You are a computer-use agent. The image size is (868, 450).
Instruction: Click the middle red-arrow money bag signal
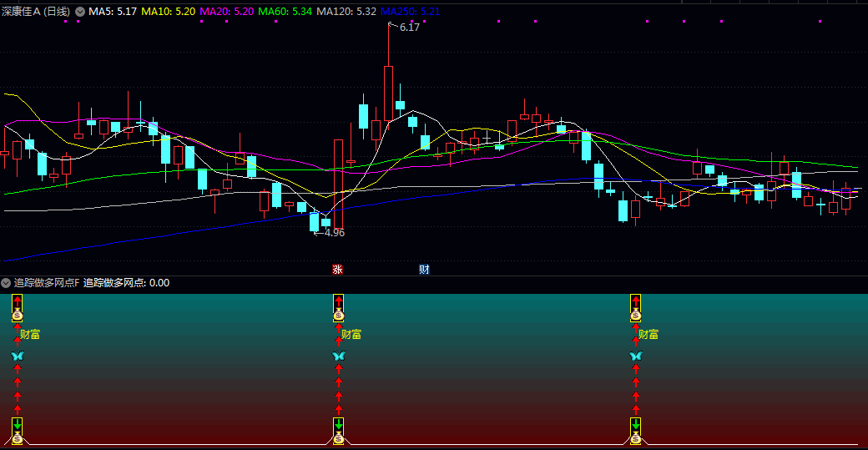tap(339, 308)
